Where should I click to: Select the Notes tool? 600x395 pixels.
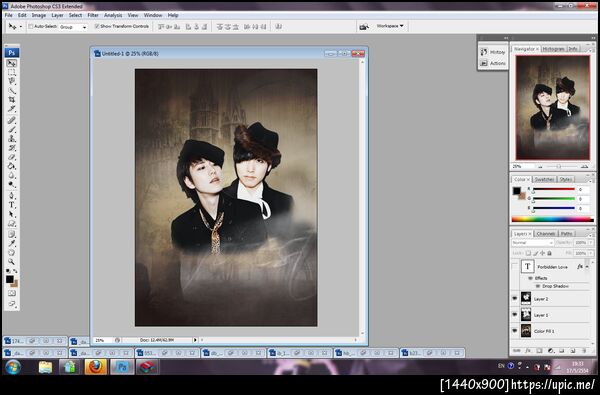pos(11,234)
